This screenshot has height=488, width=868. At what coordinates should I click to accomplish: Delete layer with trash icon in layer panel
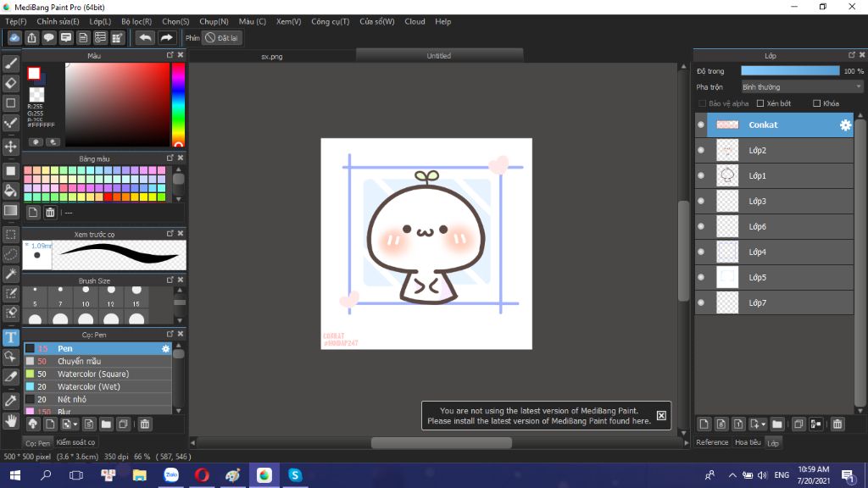837,424
